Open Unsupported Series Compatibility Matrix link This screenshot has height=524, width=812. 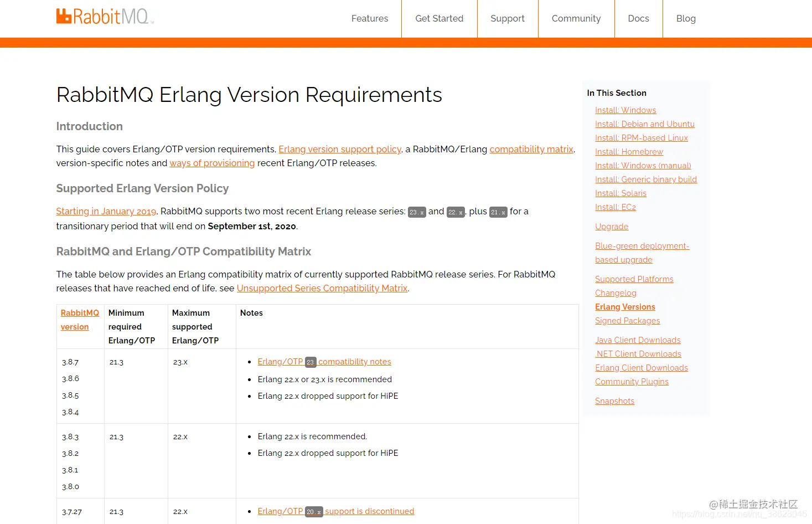322,288
